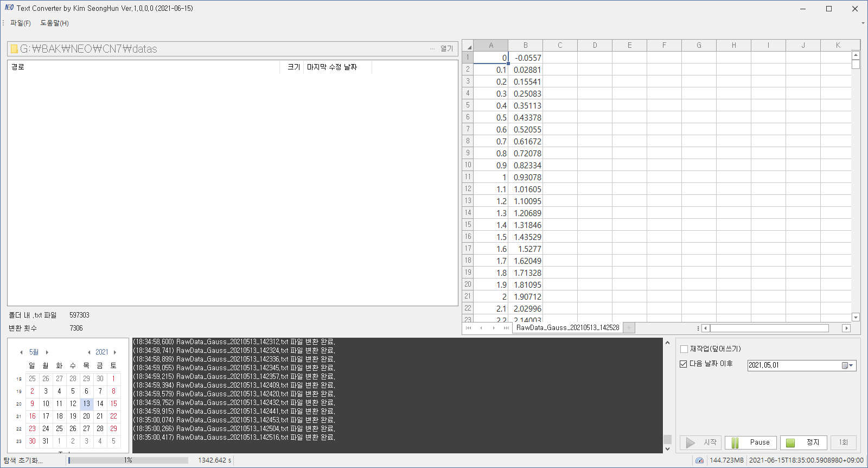Click the 경로 column header in file list

click(x=144, y=67)
